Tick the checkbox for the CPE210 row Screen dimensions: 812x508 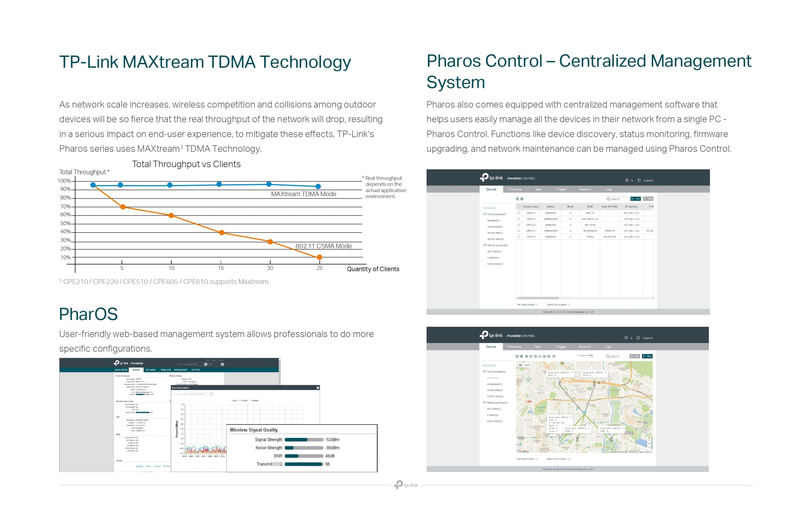coord(519,213)
